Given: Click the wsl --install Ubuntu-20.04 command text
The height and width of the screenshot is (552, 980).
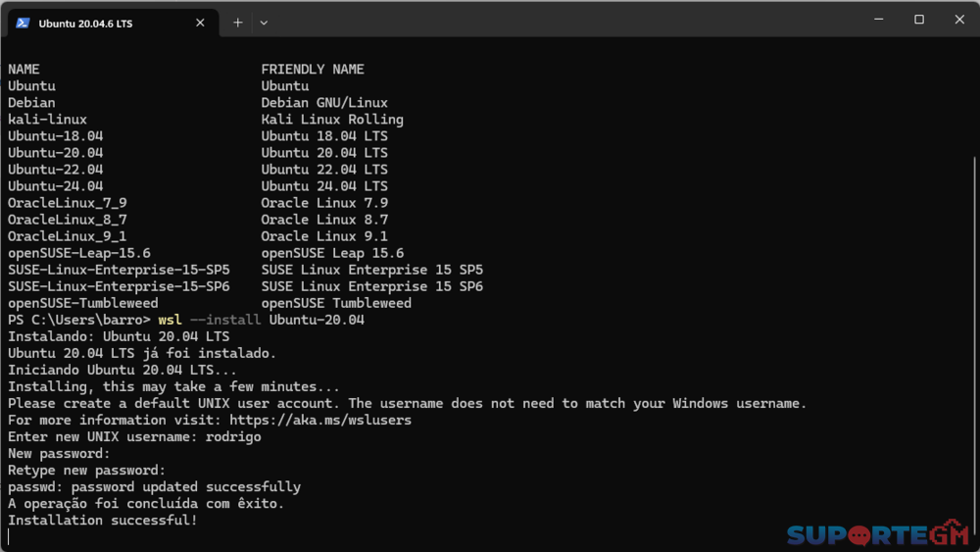Looking at the screenshot, I should click(261, 320).
